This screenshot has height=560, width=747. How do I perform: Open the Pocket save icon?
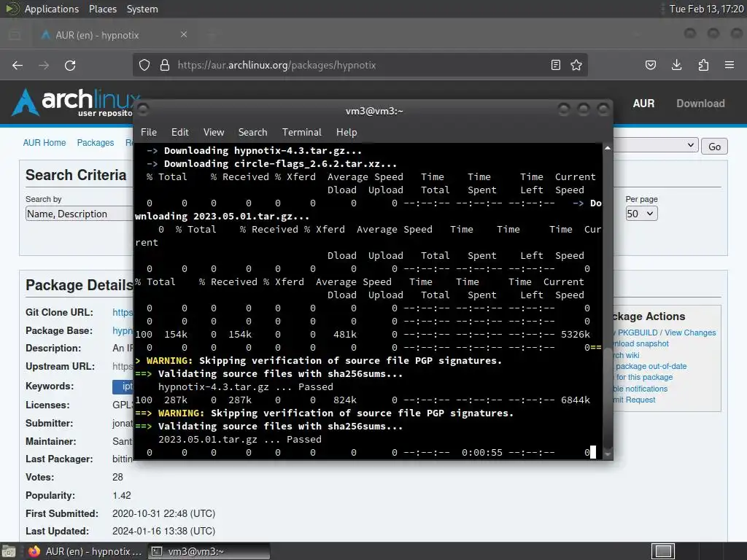click(x=651, y=65)
